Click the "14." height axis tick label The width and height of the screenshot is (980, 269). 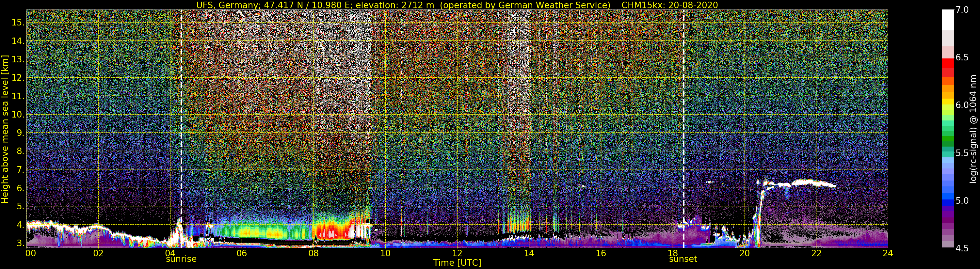18,41
